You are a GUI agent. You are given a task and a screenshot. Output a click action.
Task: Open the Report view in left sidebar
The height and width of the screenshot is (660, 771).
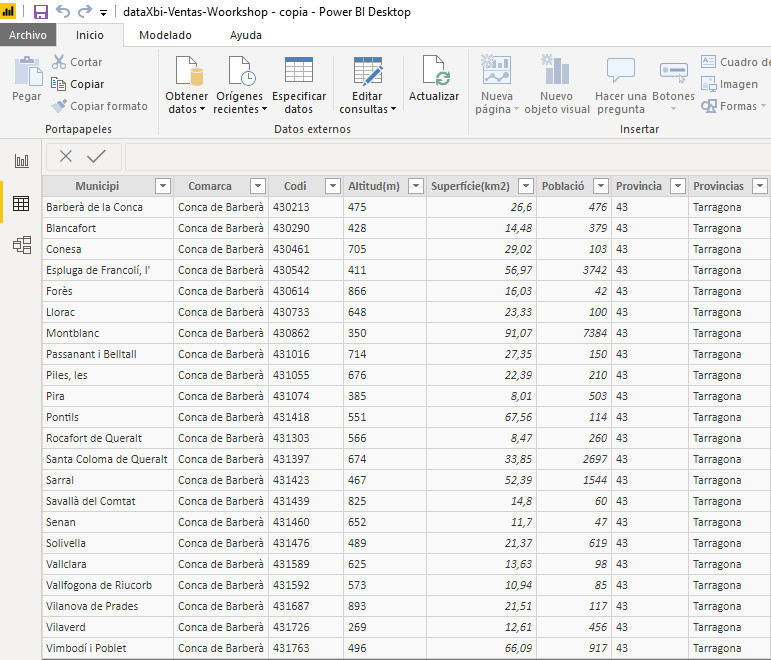point(21,161)
